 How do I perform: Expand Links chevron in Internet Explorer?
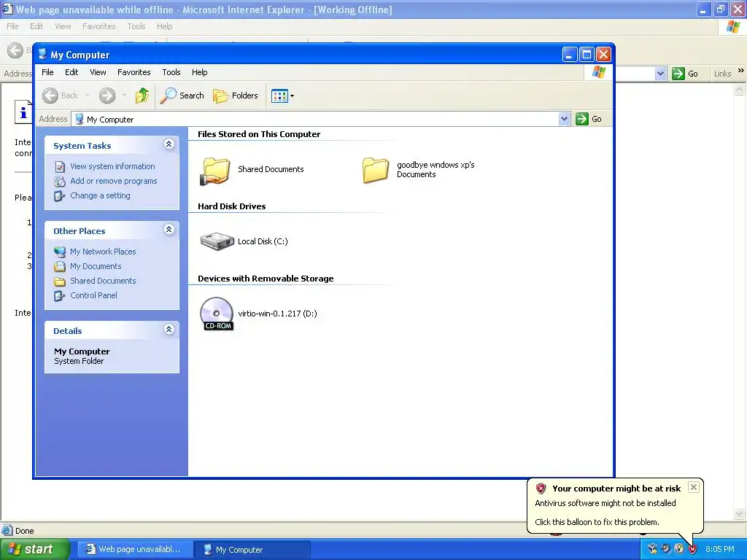(x=740, y=71)
